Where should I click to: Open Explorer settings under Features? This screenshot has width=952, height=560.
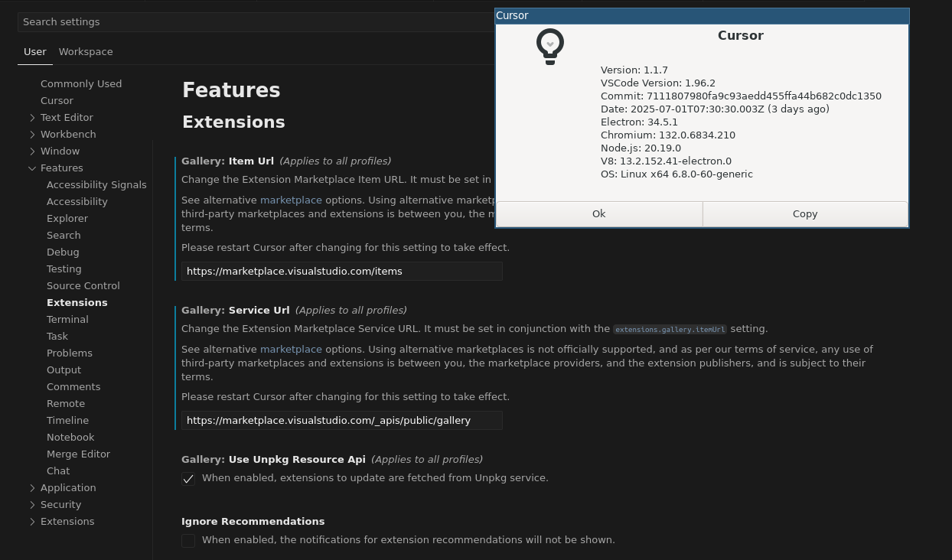click(67, 219)
